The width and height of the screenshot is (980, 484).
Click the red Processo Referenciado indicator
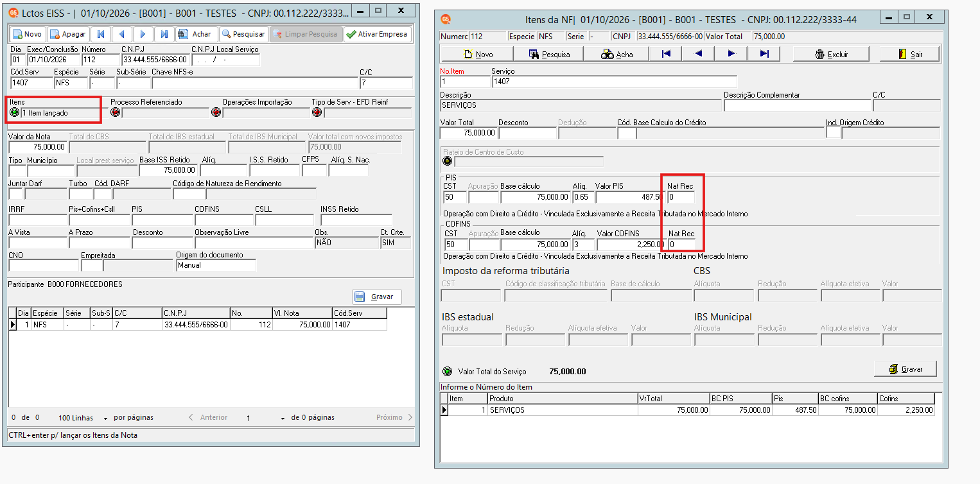(x=116, y=113)
